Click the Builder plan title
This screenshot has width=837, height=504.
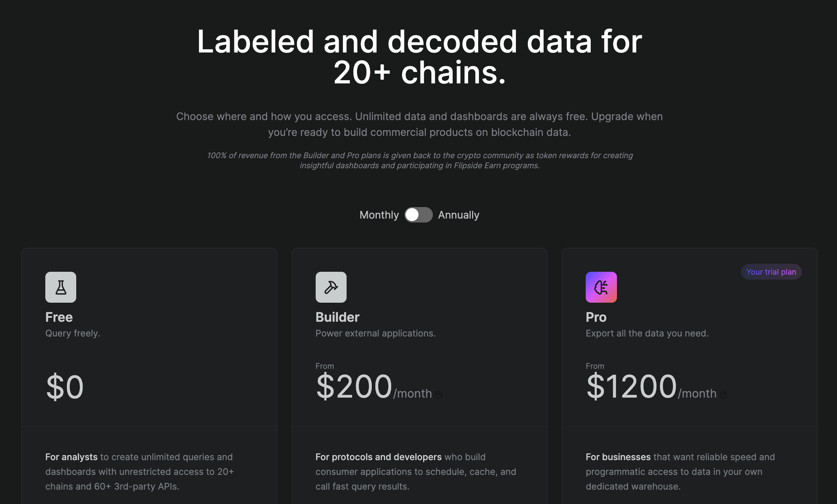[337, 317]
